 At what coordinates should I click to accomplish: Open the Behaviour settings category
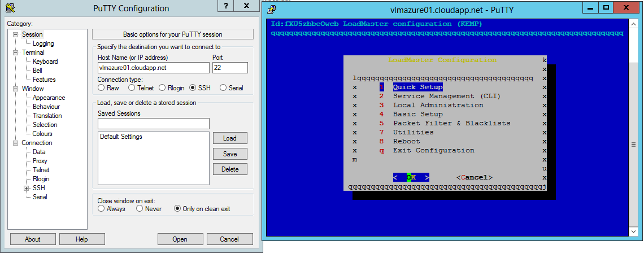(x=46, y=107)
